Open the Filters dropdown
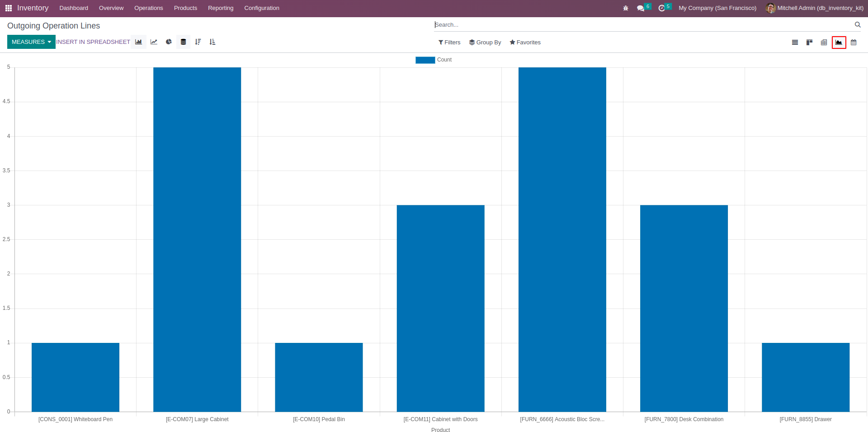This screenshot has height=432, width=868. pos(449,43)
